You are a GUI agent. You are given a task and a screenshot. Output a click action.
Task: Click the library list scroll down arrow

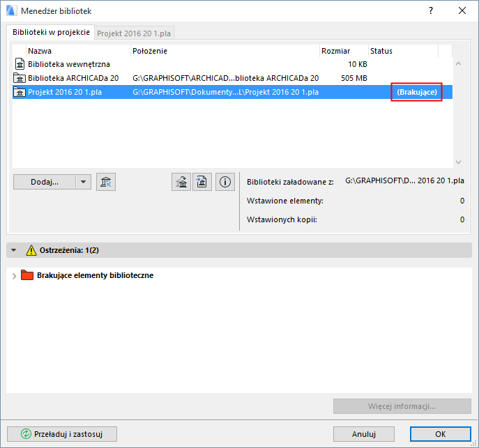click(x=458, y=162)
